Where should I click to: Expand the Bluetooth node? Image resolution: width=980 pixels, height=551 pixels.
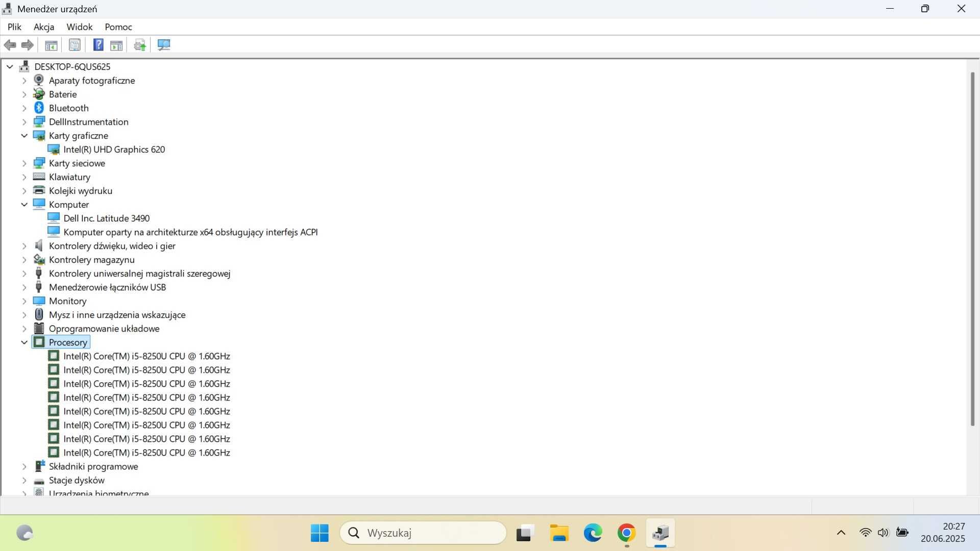[24, 108]
